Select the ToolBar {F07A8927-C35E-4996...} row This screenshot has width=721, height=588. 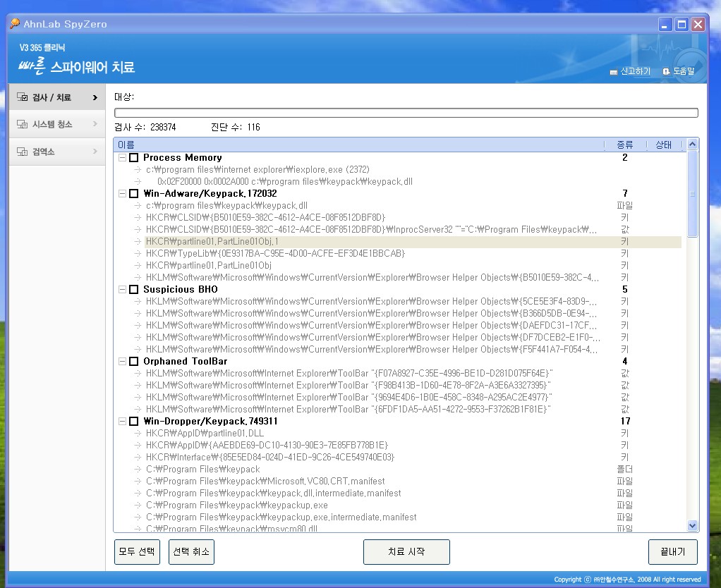coord(413,374)
